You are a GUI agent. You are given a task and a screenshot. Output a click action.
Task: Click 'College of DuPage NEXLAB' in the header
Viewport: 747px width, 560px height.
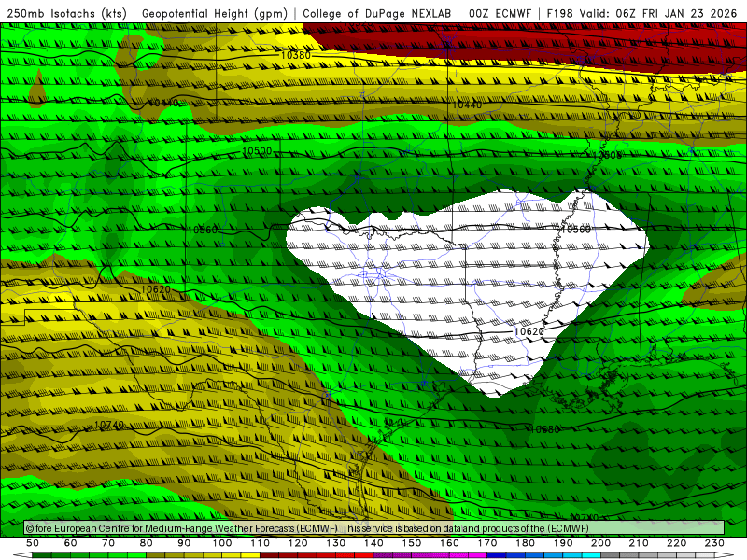[x=377, y=14]
